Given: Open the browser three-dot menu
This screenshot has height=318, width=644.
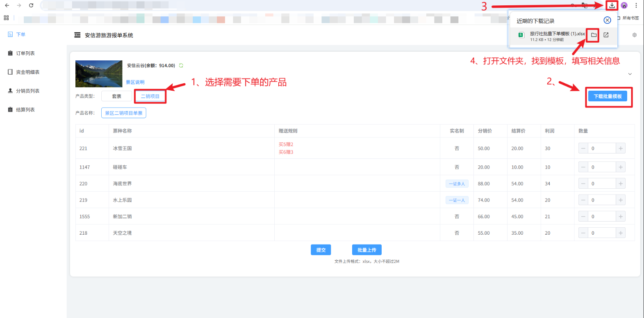Looking at the screenshot, I should coord(636,5).
